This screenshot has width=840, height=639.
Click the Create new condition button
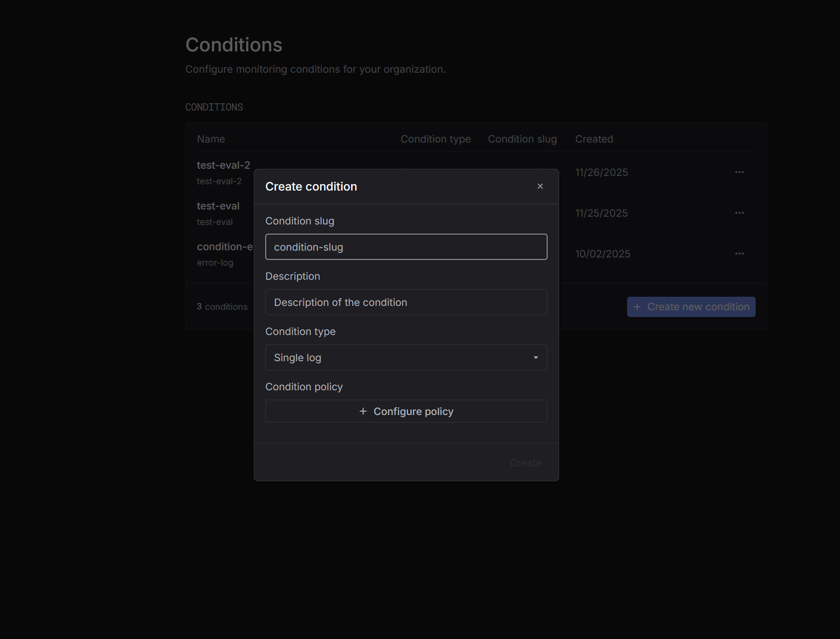tap(691, 307)
